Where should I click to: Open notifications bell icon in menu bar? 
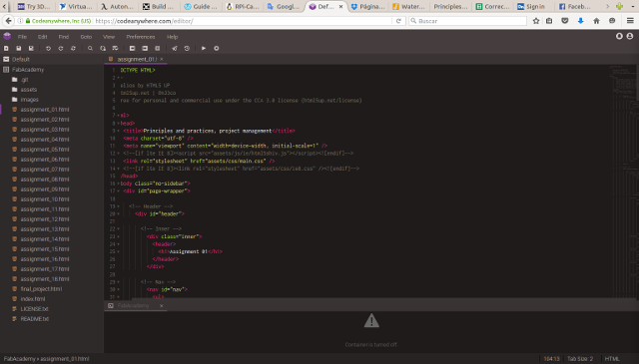(x=619, y=36)
